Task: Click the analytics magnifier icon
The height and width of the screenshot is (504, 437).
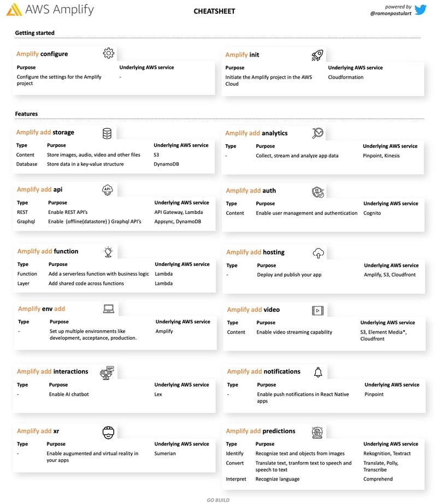Action: point(317,133)
